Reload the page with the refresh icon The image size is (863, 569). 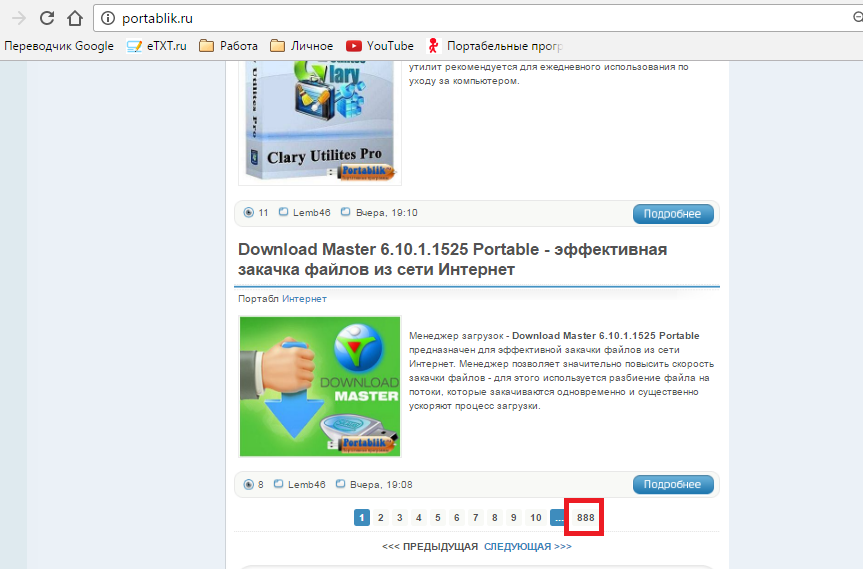tap(47, 18)
